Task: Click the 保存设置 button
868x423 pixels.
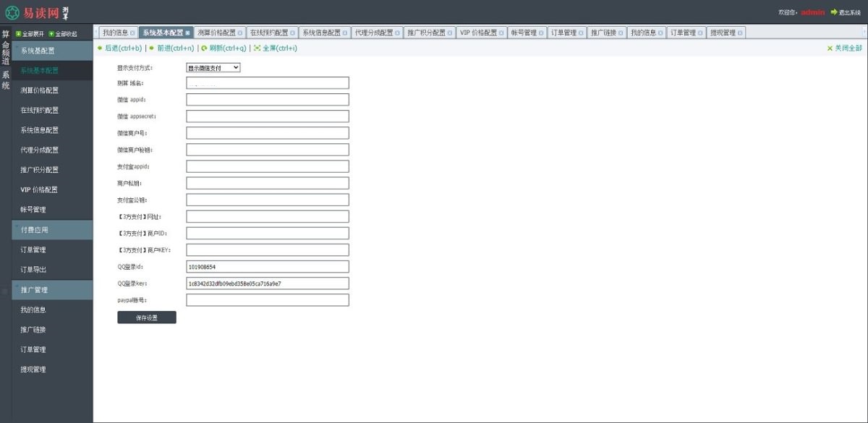Action: (147, 317)
